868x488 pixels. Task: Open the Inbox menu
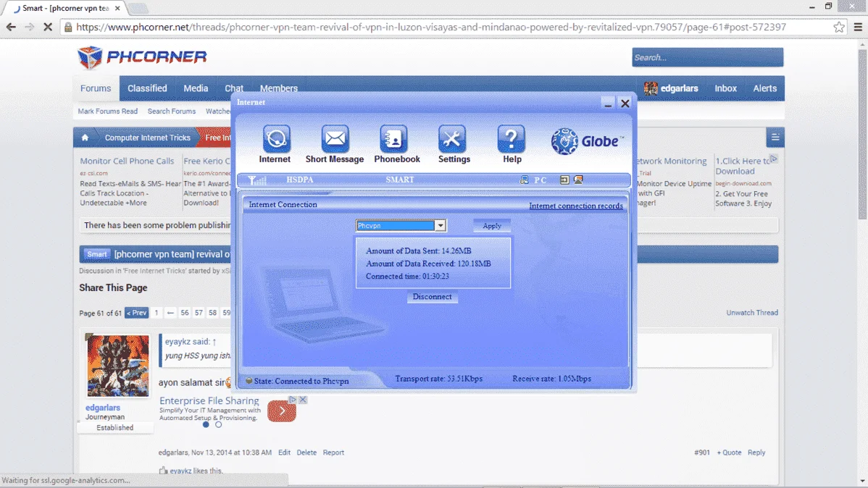click(726, 88)
